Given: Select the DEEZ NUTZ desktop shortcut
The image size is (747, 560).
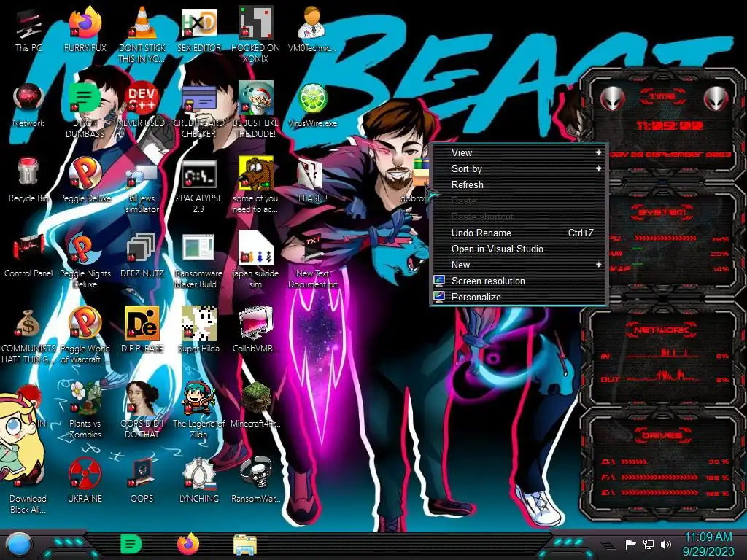Looking at the screenshot, I should (142, 255).
